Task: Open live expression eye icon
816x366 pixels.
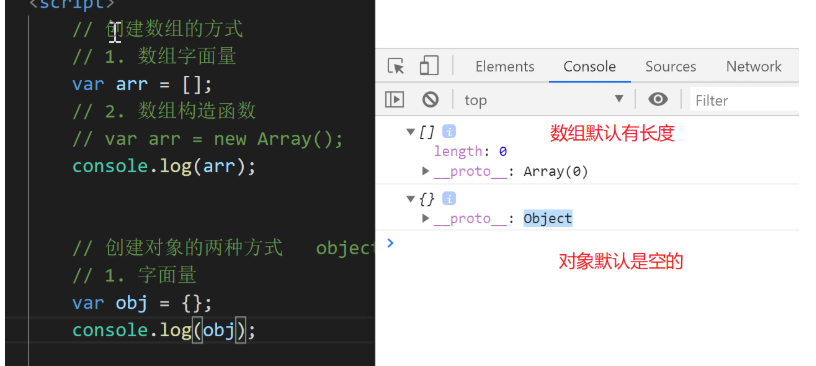Action: 658,99
